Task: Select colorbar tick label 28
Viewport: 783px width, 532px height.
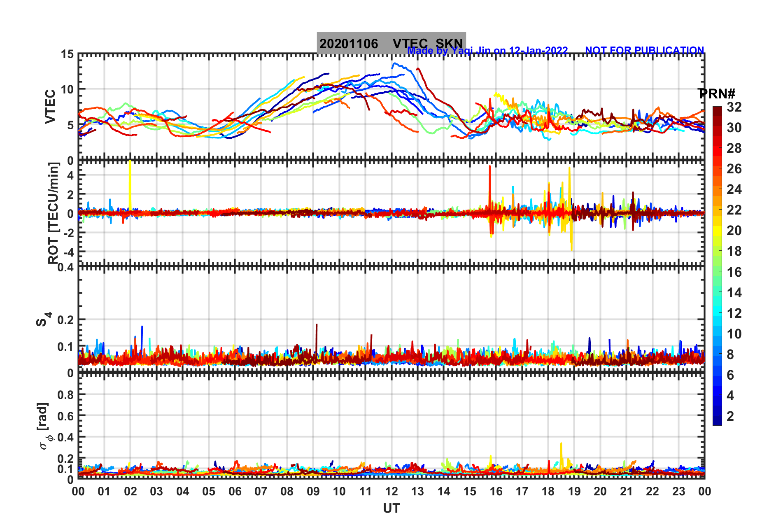Action: coord(734,148)
